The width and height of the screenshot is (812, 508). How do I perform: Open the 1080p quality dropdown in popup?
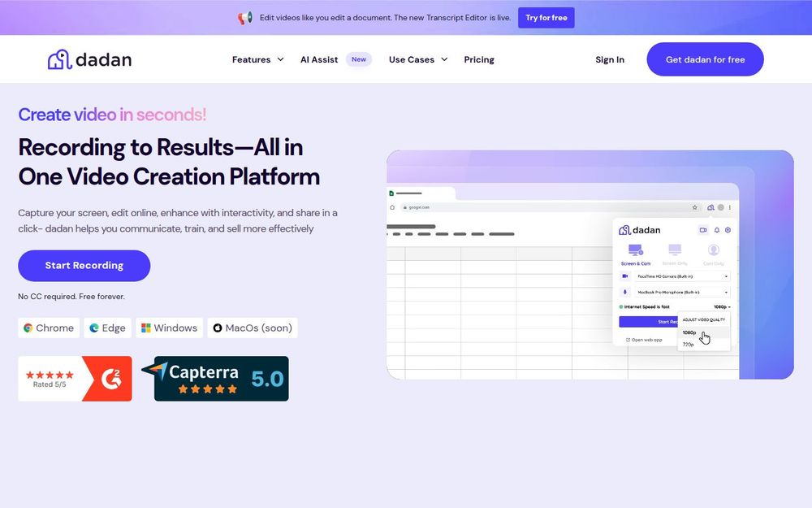coord(722,307)
